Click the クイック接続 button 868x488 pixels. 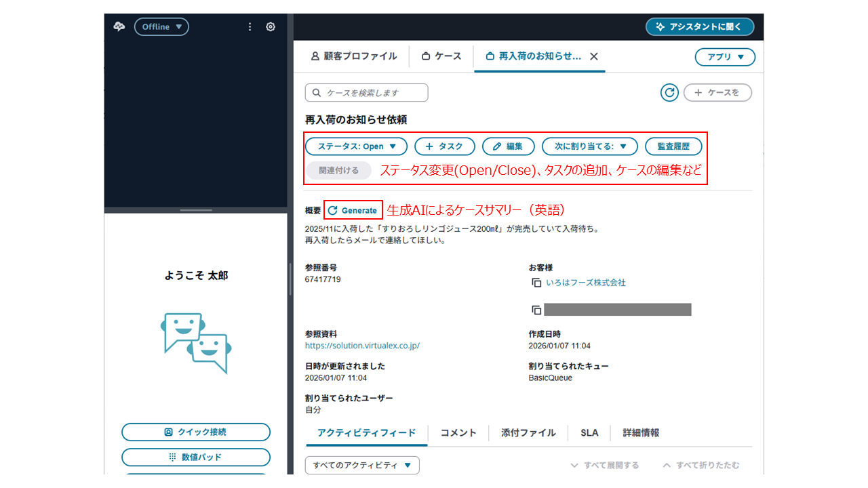tap(196, 432)
